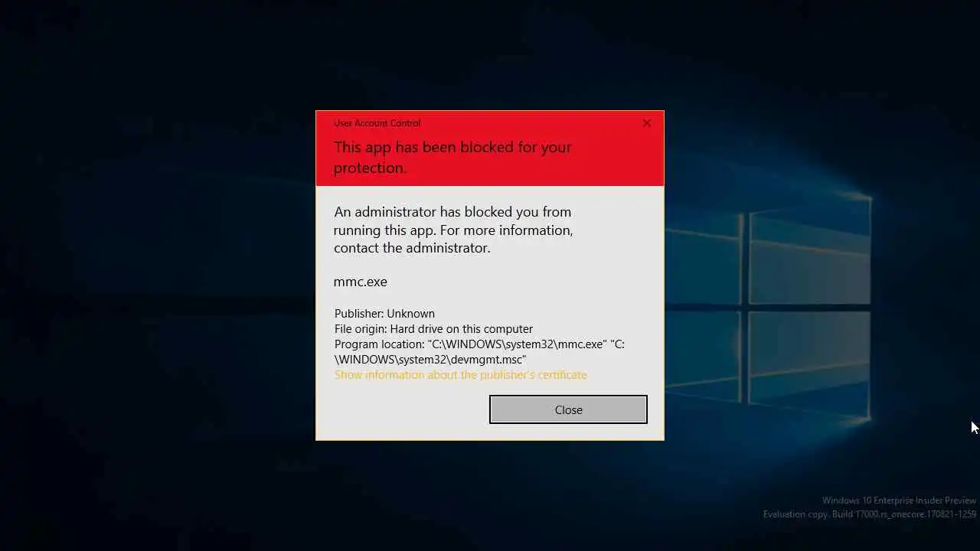Image resolution: width=980 pixels, height=551 pixels.
Task: Click 'An administrator has blocked you from' line
Action: [x=452, y=212]
